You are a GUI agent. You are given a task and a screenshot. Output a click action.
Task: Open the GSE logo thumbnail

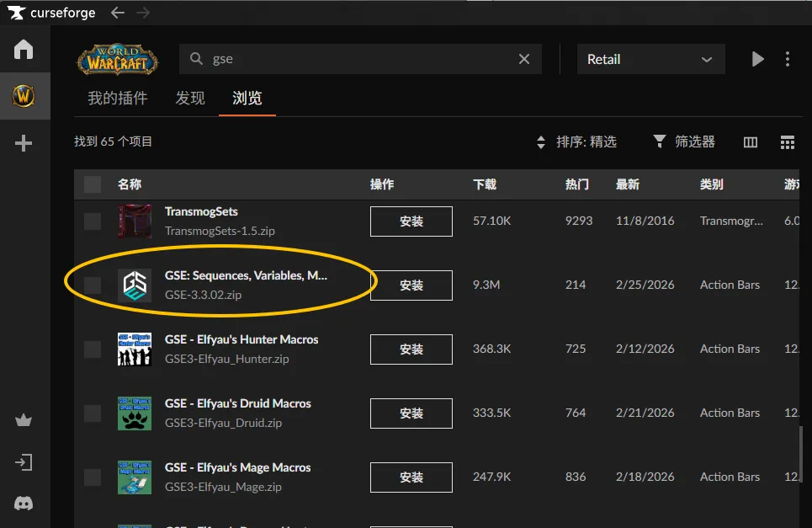click(x=135, y=285)
